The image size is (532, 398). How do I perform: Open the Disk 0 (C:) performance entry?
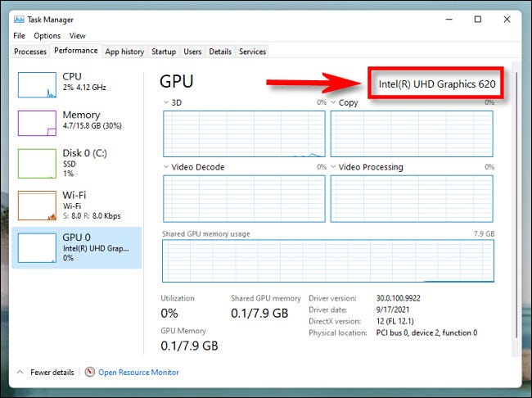76,163
